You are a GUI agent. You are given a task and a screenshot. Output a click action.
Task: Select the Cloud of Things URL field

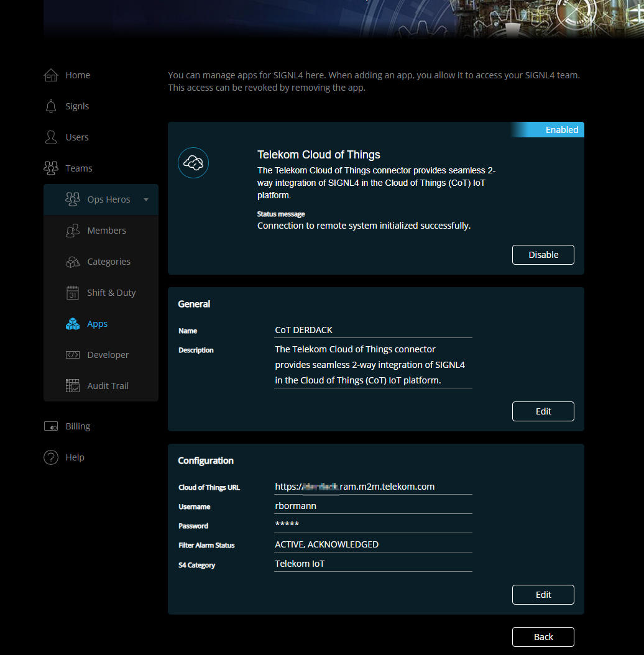click(x=373, y=487)
